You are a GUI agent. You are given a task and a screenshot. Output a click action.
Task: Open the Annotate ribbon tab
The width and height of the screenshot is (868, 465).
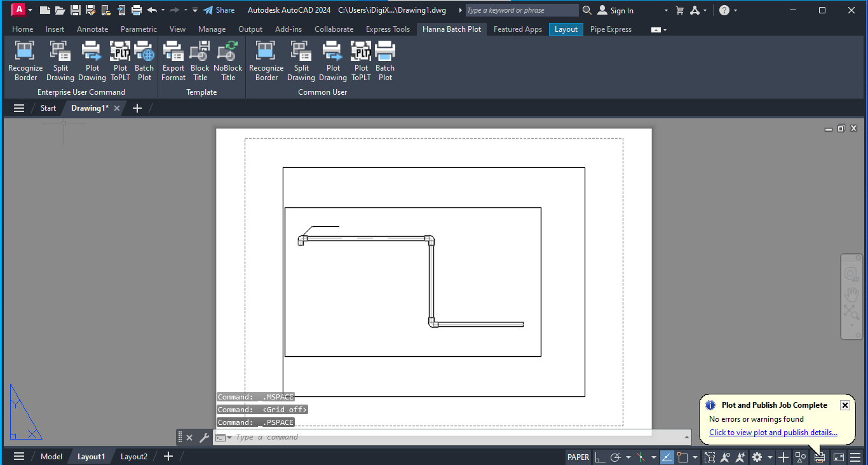pos(92,29)
